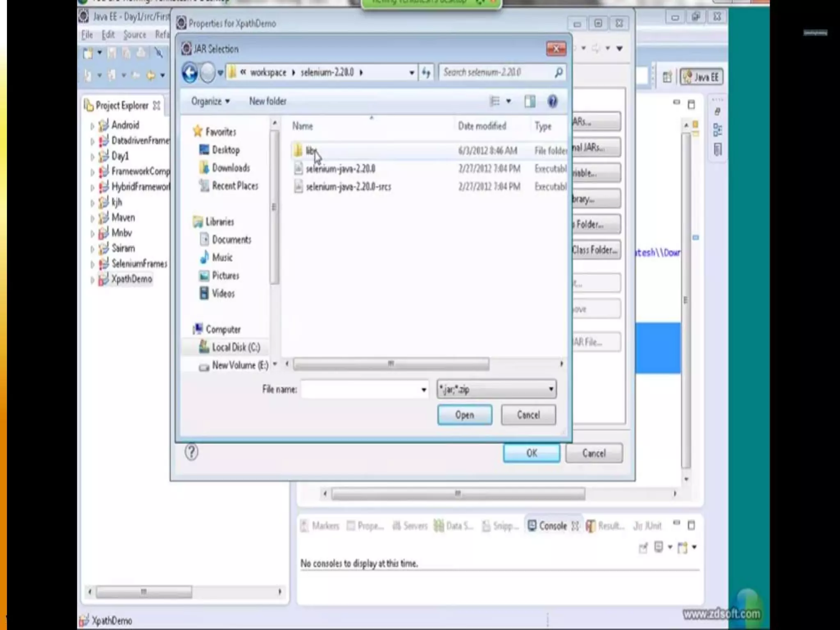Open the lib folder
840x630 pixels.
310,151
